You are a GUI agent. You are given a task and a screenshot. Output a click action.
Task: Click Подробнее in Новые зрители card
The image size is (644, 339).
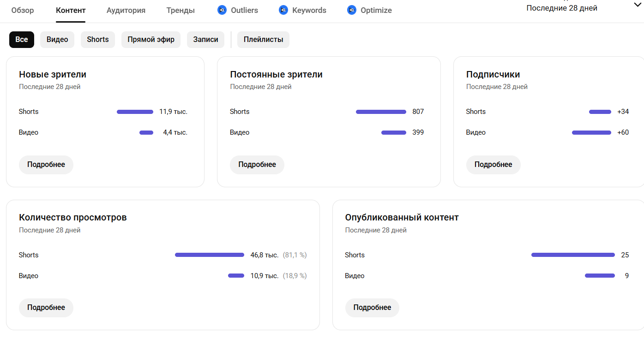(46, 165)
